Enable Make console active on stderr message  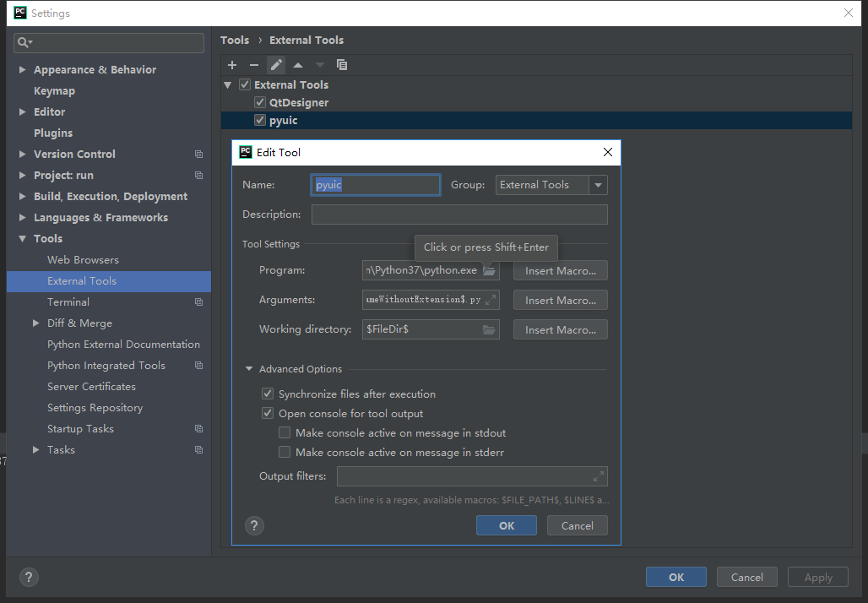click(285, 452)
